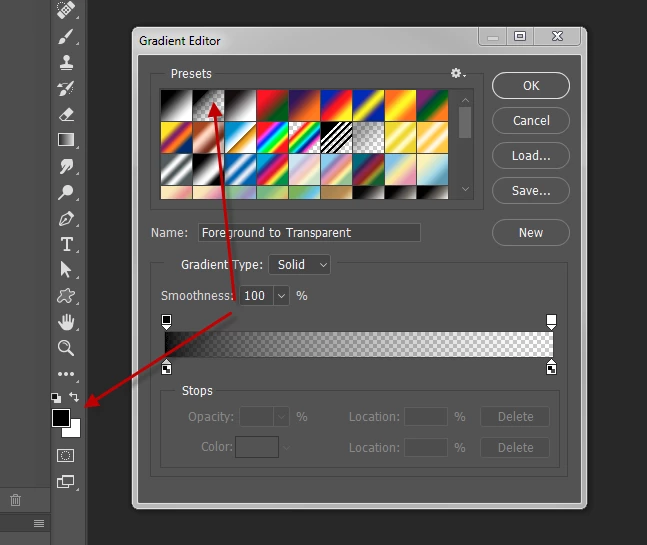
Task: Select the left opacity stop
Action: pos(166,322)
